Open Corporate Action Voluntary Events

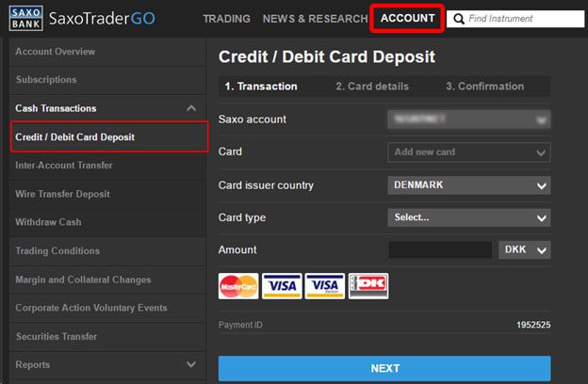tap(107, 308)
